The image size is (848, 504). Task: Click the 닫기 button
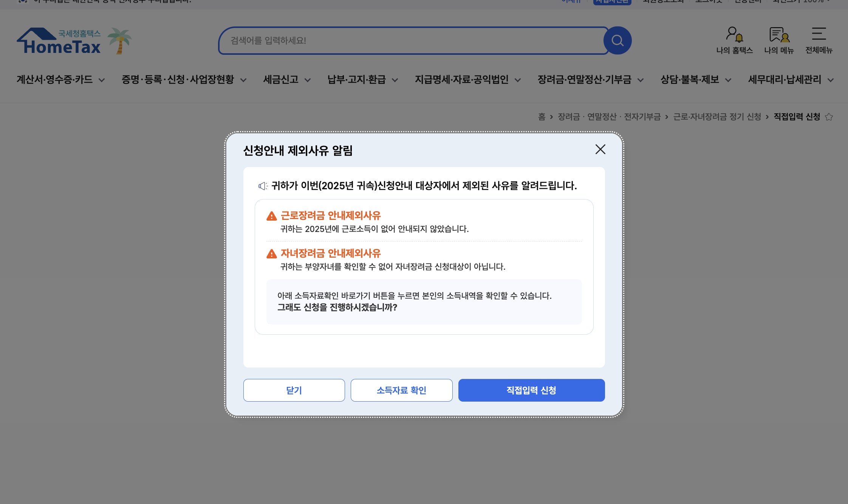point(294,390)
